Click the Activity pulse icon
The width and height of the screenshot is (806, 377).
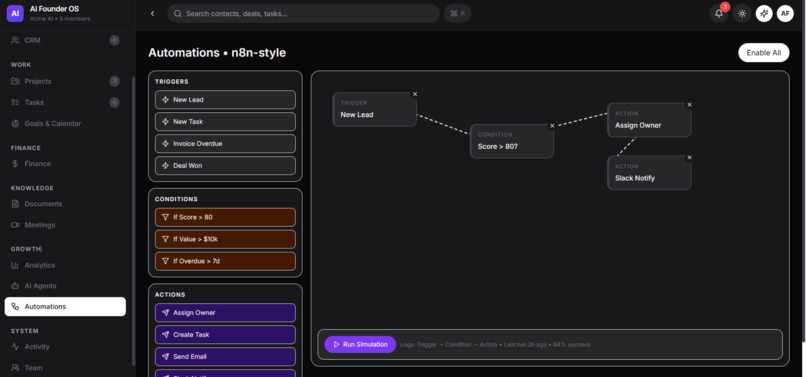[x=15, y=347]
